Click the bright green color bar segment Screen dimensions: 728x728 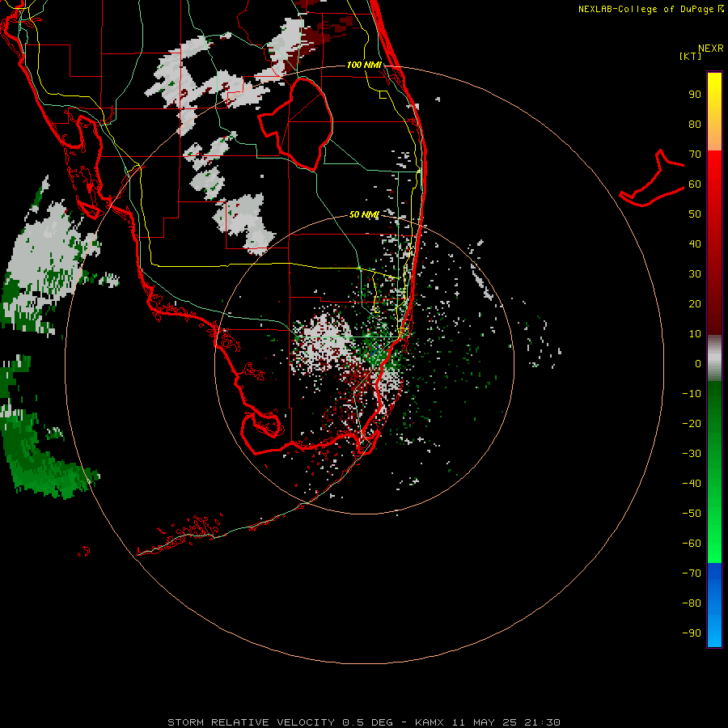[x=714, y=520]
